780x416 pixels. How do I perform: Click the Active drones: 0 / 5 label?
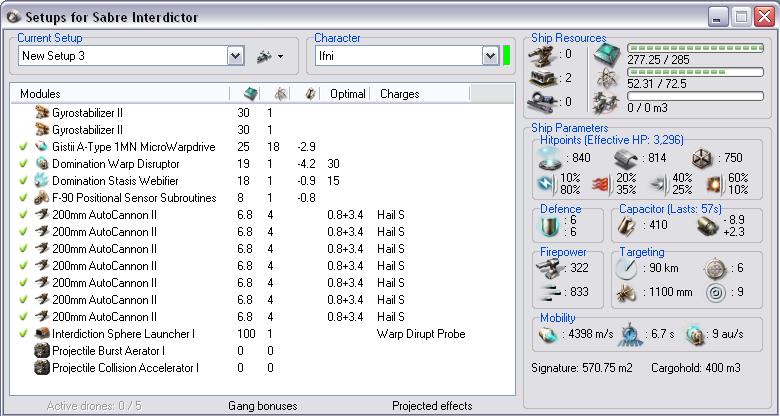coord(95,406)
